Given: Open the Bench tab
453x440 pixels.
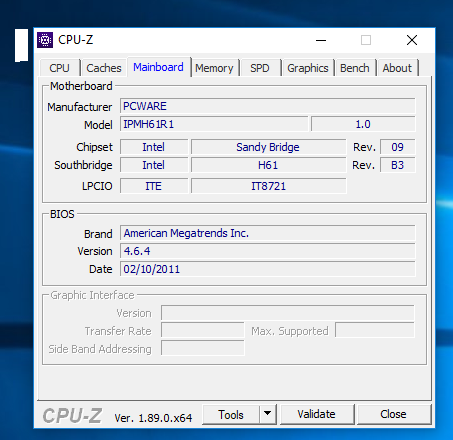Looking at the screenshot, I should (355, 68).
